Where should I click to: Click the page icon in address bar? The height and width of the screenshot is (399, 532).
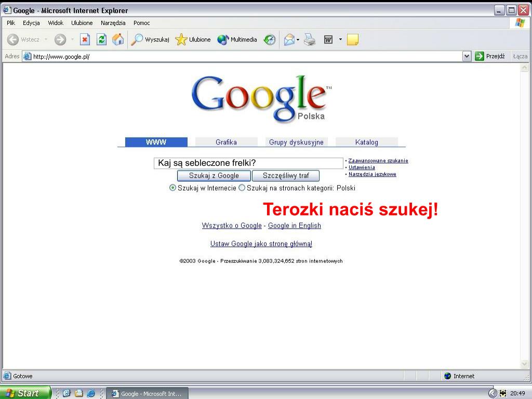27,56
